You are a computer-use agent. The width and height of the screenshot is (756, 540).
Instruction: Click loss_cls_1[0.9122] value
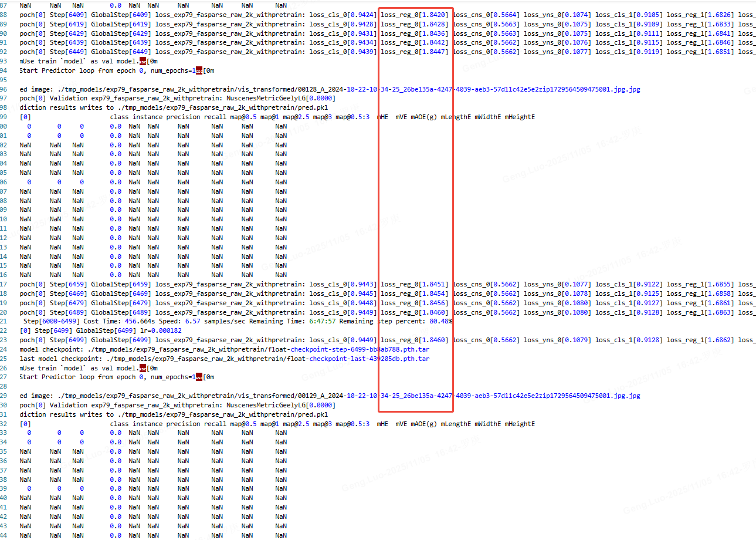point(629,284)
